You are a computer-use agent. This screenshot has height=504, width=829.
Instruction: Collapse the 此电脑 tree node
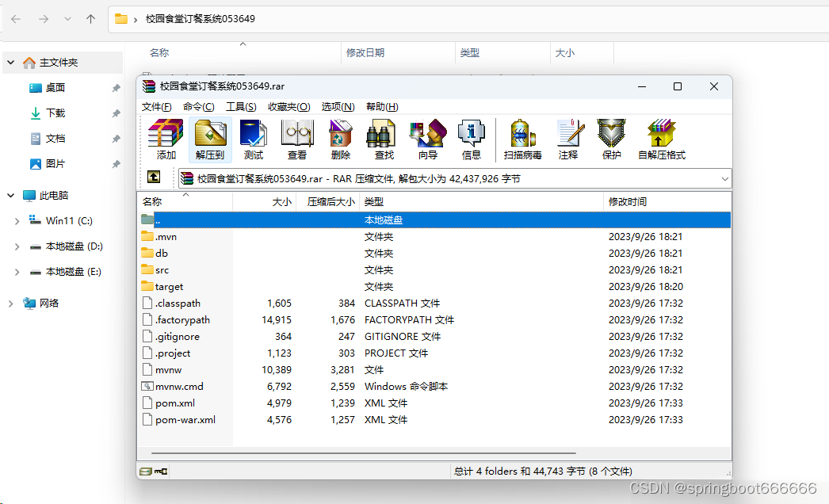coord(10,196)
